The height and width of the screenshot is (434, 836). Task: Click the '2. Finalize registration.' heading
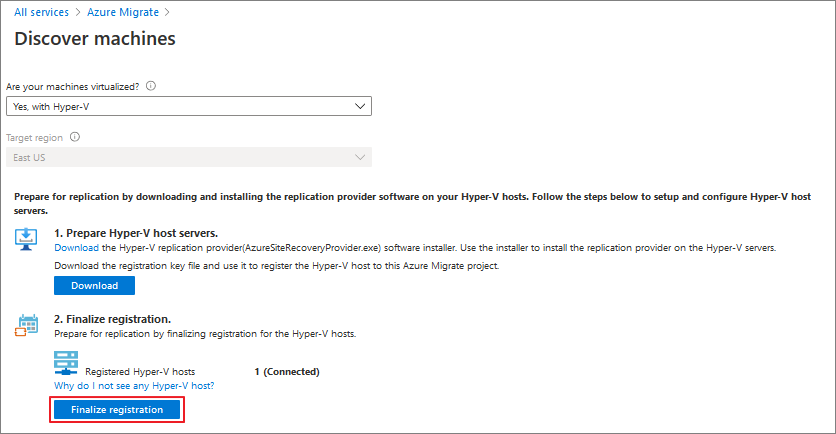[112, 319]
